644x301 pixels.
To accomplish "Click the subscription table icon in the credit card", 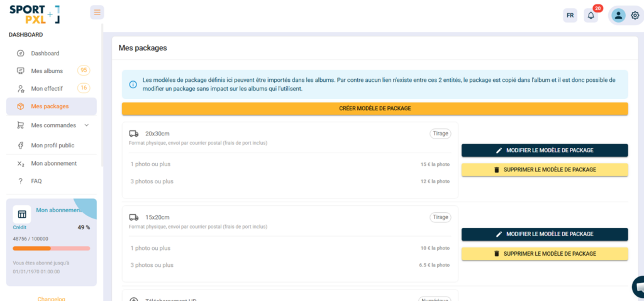I will pos(22,214).
